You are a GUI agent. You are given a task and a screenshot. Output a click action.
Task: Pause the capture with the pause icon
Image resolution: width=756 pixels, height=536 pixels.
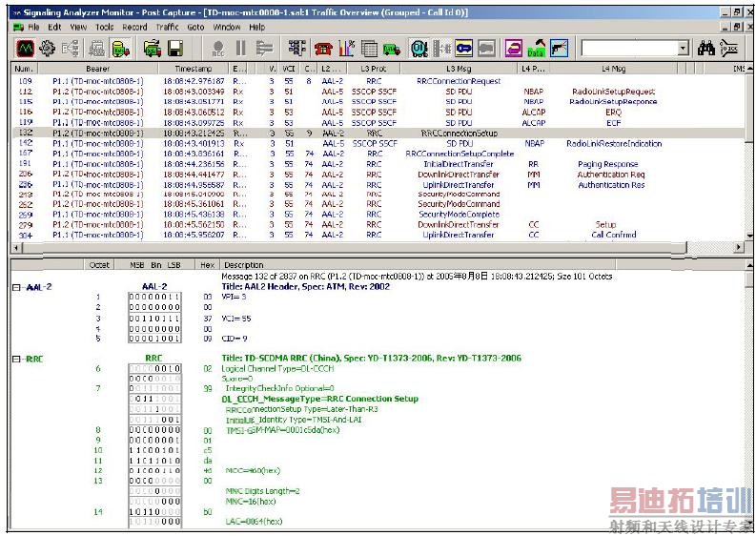pyautogui.click(x=241, y=49)
